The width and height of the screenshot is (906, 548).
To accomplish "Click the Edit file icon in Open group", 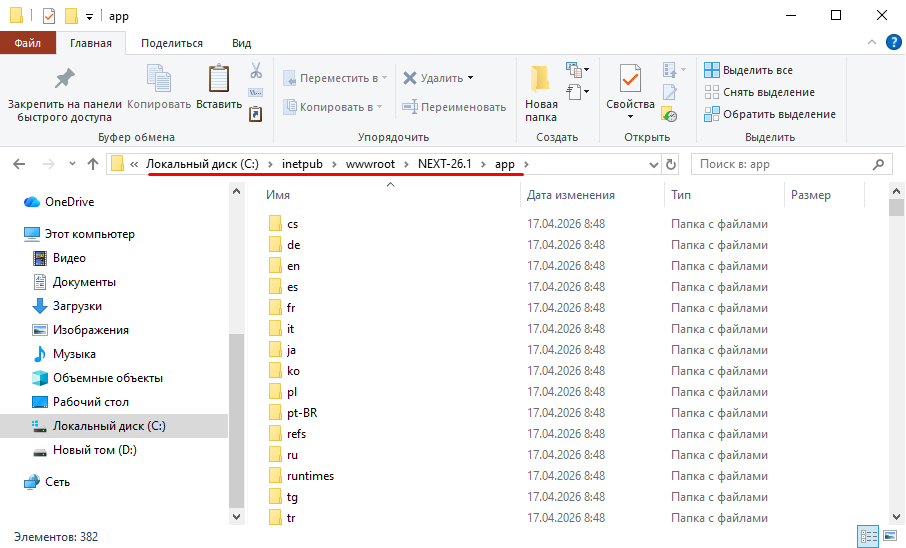I will tap(670, 92).
